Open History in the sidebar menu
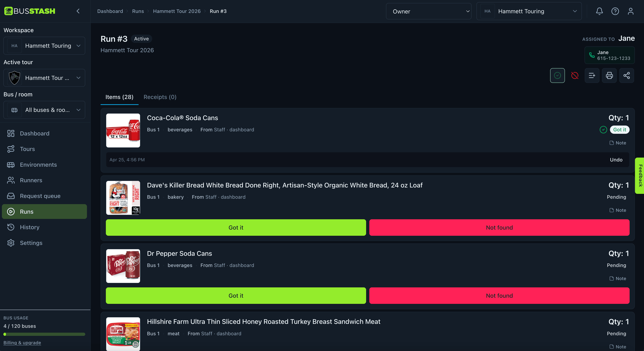The height and width of the screenshot is (351, 644). tap(44, 227)
